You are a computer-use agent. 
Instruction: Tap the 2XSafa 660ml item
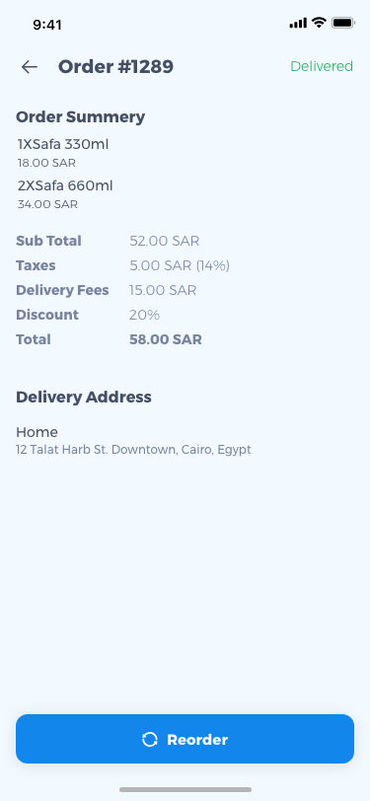65,186
